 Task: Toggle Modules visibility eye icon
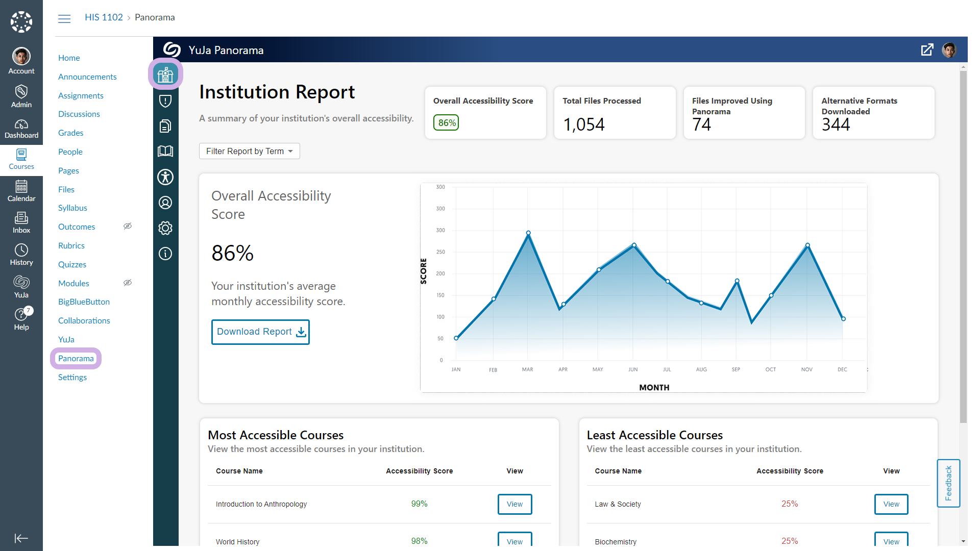128,283
